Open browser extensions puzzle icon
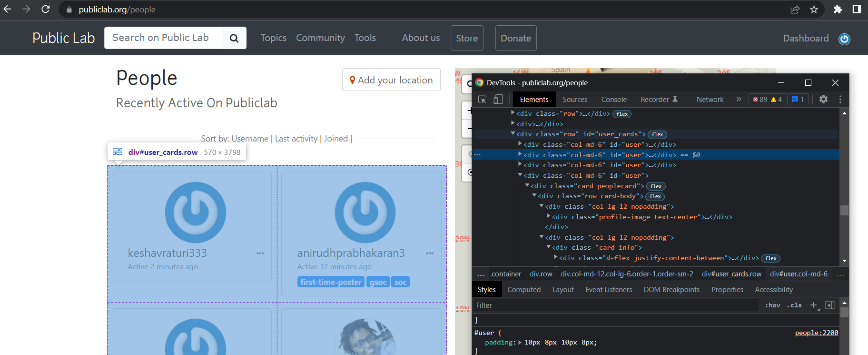868x355 pixels. click(x=838, y=10)
